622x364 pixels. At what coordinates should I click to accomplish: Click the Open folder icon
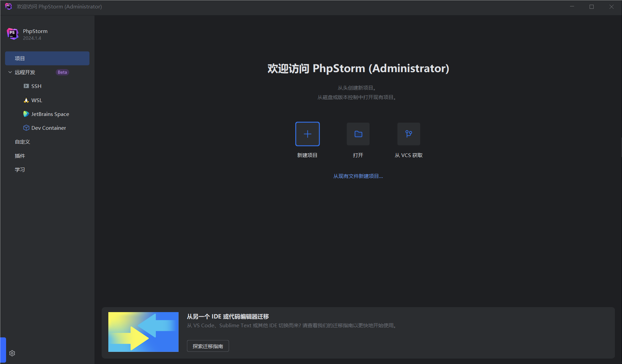point(358,134)
